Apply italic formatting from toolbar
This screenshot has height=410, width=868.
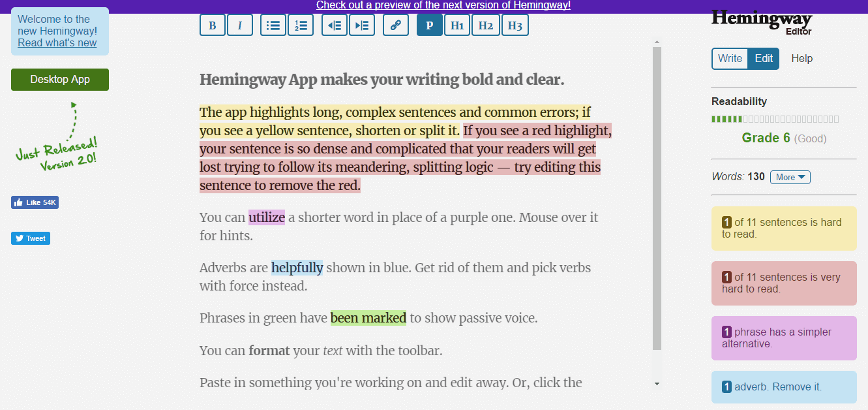(x=240, y=25)
